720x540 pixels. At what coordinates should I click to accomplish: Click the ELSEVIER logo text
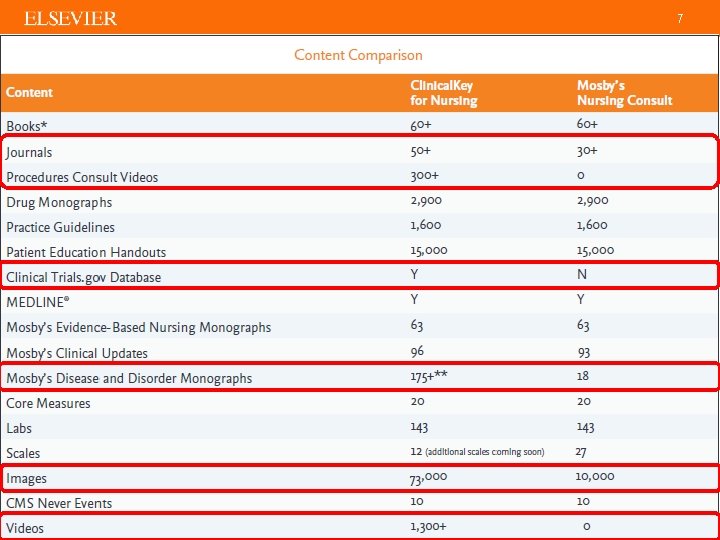[70, 19]
